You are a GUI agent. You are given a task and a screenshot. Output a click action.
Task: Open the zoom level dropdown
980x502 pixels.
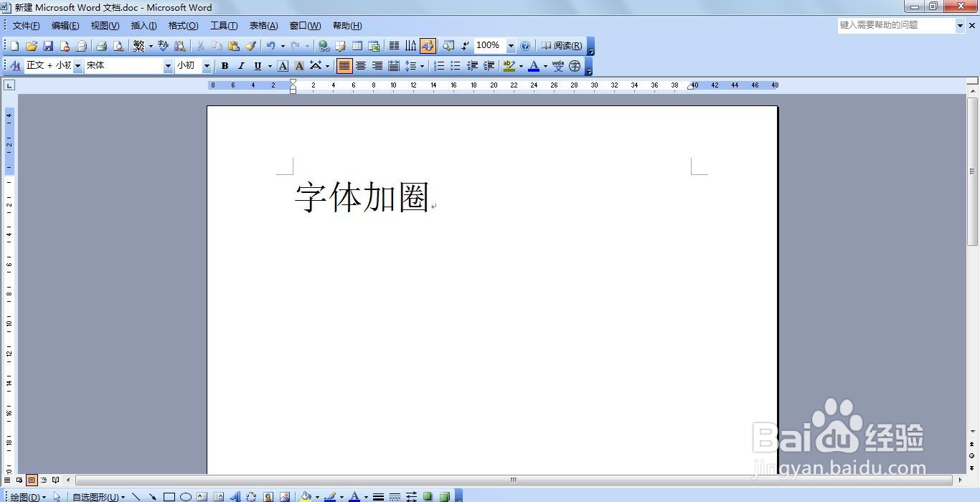510,45
